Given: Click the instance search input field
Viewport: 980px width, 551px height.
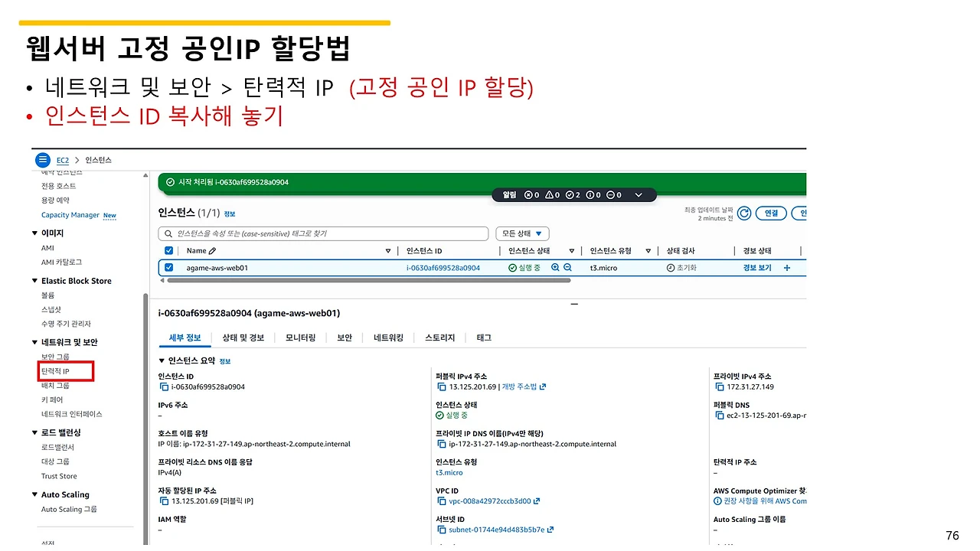Looking at the screenshot, I should tap(322, 233).
